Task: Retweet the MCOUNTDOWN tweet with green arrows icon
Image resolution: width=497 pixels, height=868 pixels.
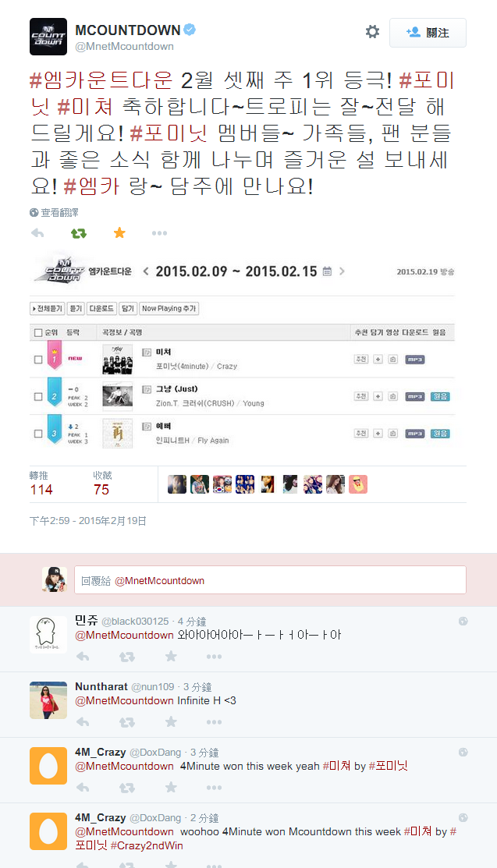Action: coord(79,233)
